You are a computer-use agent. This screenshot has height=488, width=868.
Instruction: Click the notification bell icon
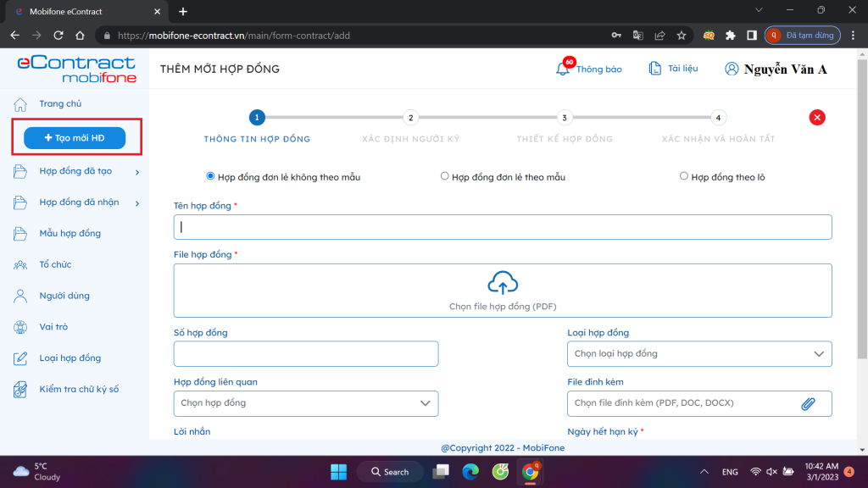pyautogui.click(x=563, y=69)
